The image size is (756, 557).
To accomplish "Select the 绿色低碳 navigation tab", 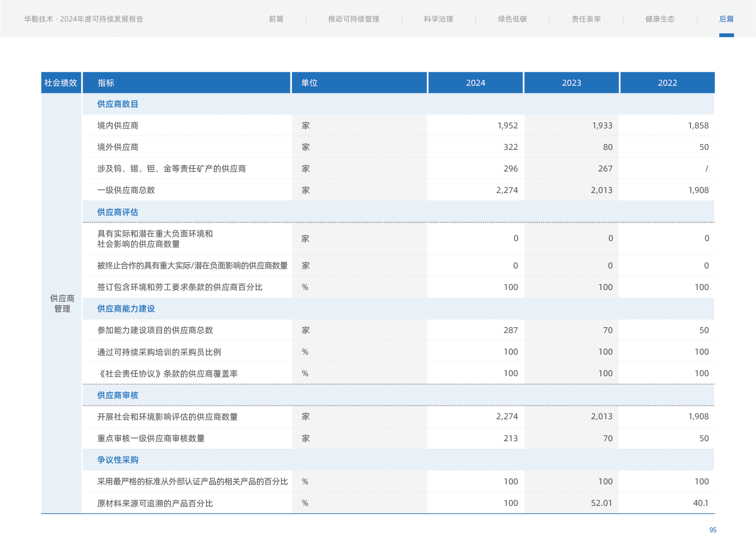I will click(512, 19).
